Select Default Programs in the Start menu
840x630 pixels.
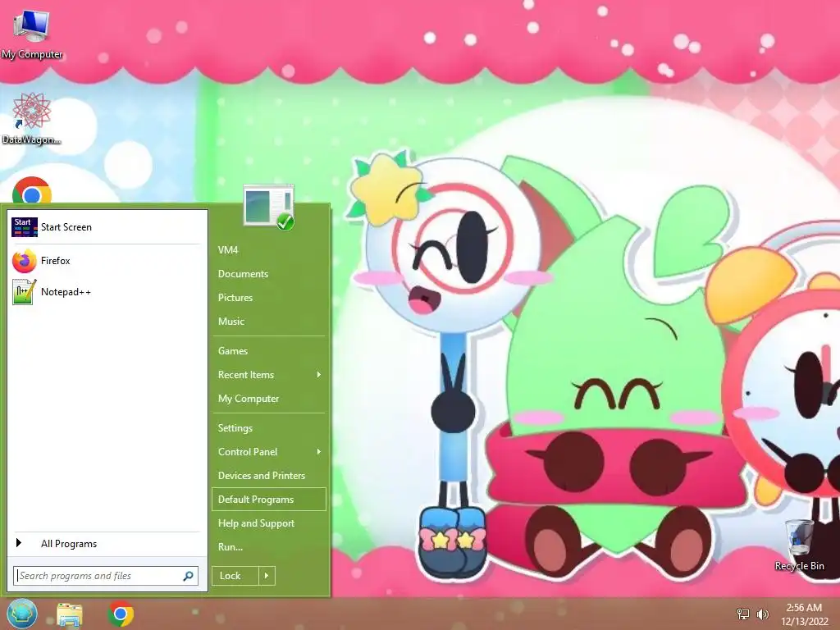(268, 500)
